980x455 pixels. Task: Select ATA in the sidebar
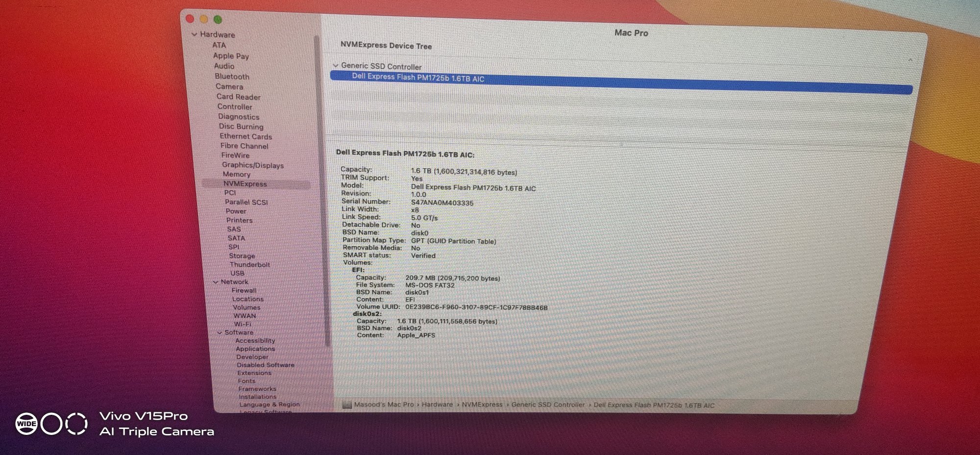tap(219, 45)
